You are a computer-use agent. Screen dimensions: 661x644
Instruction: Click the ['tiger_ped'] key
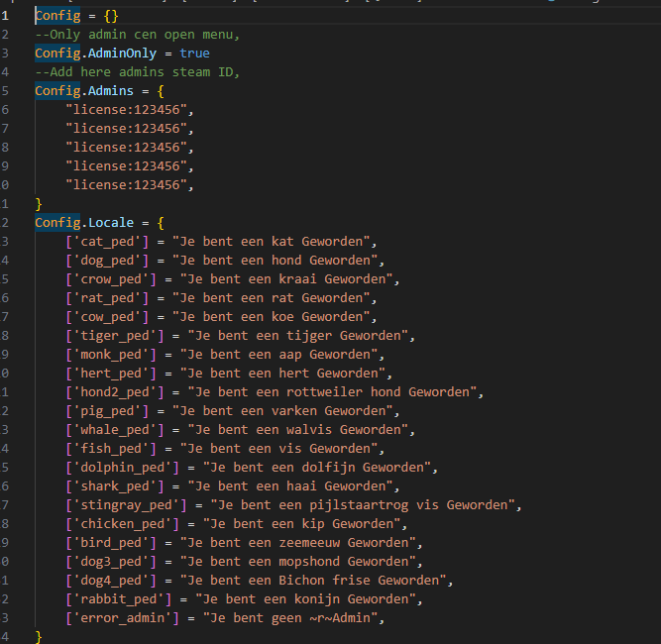click(115, 336)
